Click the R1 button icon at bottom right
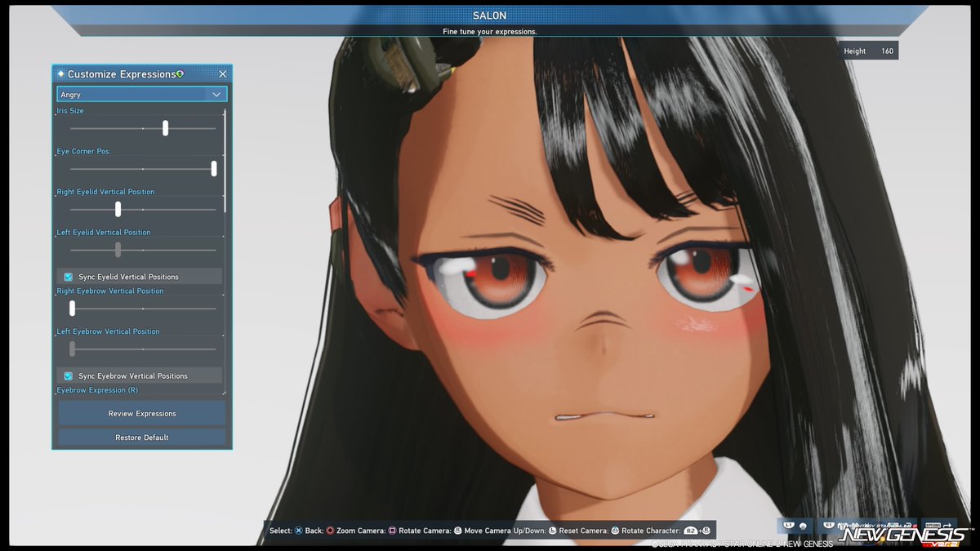The width and height of the screenshot is (980, 551). pyautogui.click(x=829, y=525)
